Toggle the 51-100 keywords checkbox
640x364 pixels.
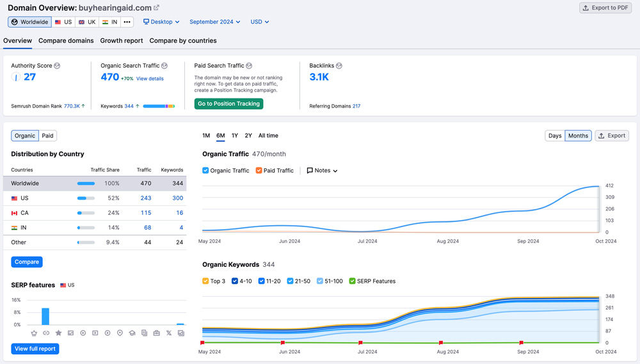tap(320, 281)
